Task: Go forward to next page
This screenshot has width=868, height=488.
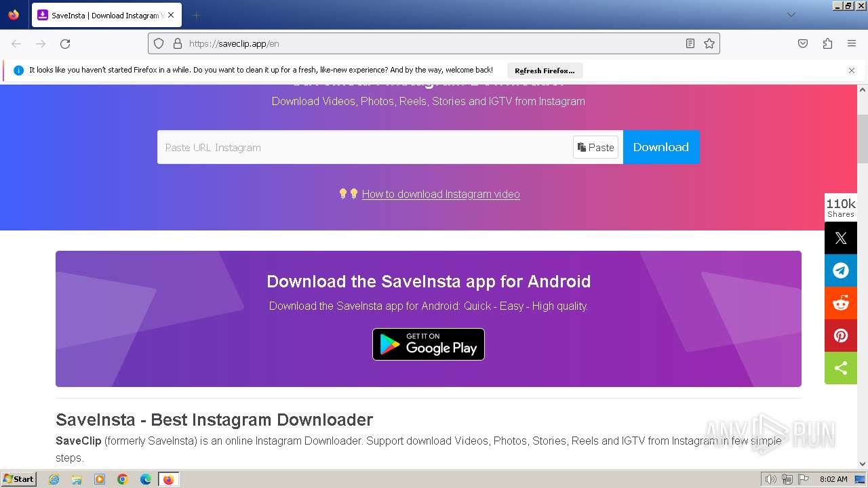Action: click(41, 43)
